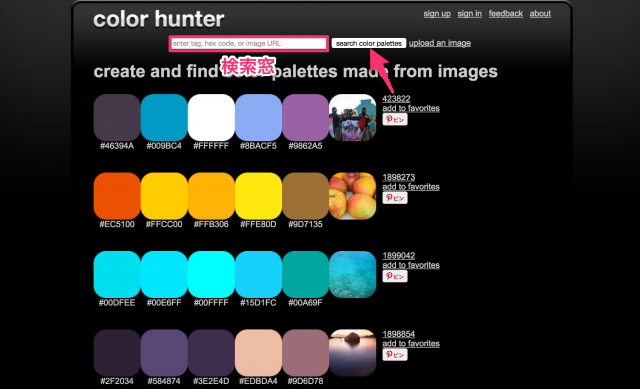
Task: Click the color hunter logo title
Action: (x=159, y=19)
